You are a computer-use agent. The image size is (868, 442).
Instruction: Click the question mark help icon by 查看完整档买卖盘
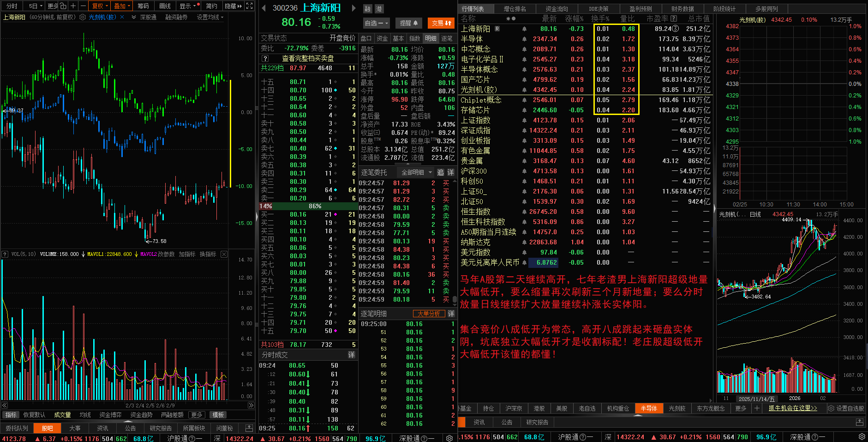[265, 59]
